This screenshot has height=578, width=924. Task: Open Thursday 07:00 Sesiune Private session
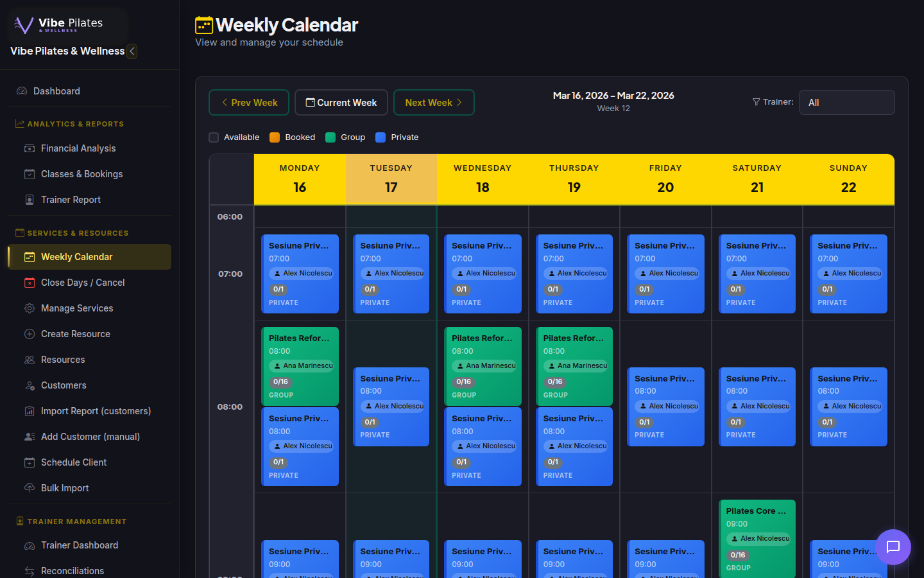[574, 274]
